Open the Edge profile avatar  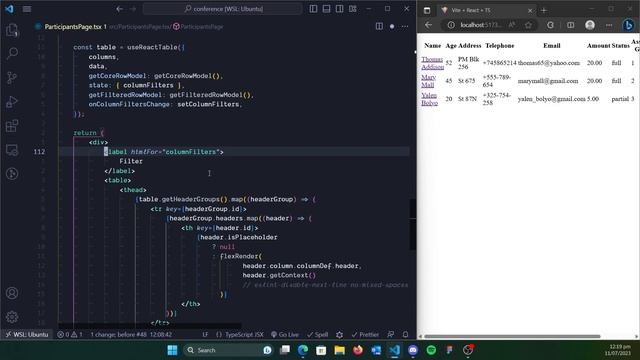[590, 25]
